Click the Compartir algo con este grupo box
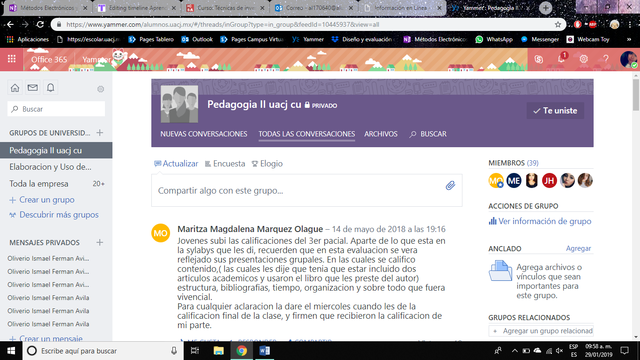This screenshot has height=360, width=640. click(x=307, y=190)
